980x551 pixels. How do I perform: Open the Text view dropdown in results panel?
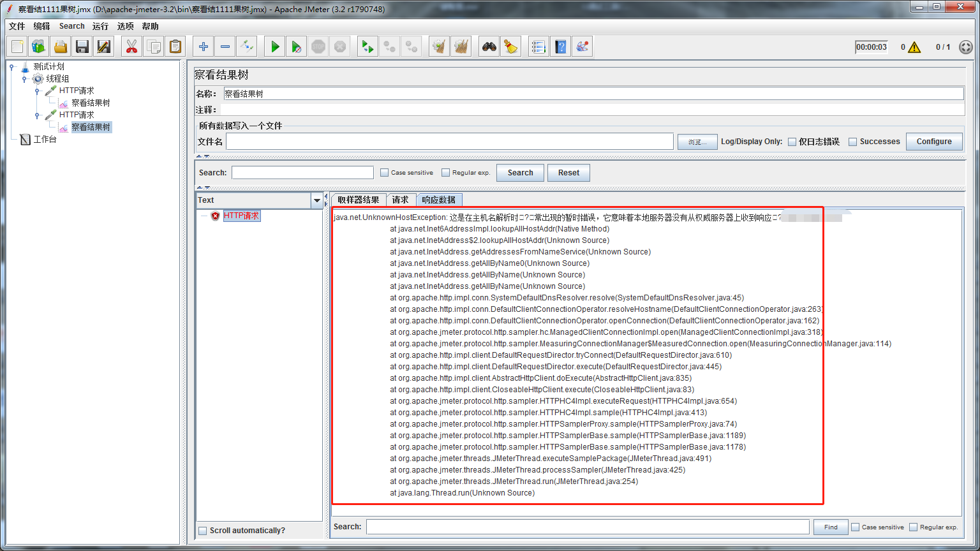coord(316,200)
